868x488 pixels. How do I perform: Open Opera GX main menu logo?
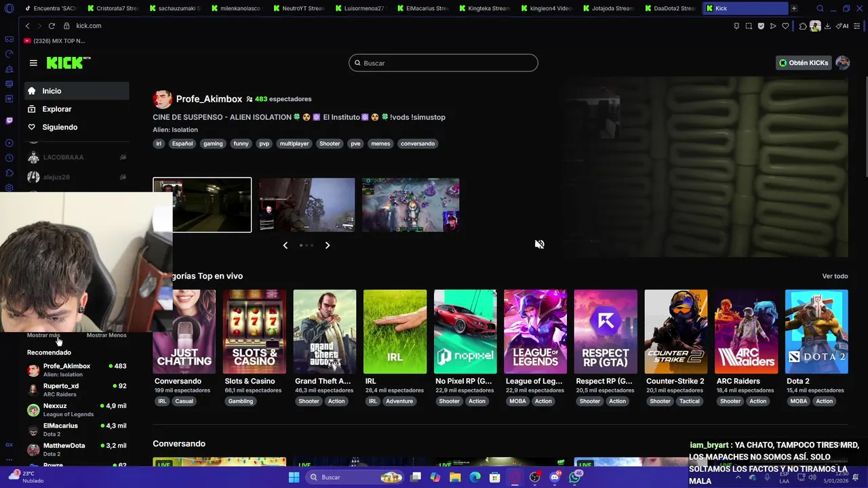coord(9,8)
